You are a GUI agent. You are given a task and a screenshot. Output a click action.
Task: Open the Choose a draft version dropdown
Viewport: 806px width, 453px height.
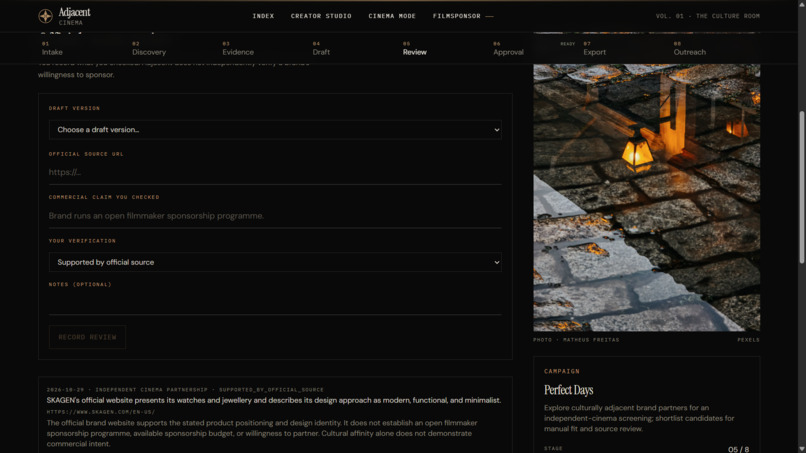click(x=275, y=130)
